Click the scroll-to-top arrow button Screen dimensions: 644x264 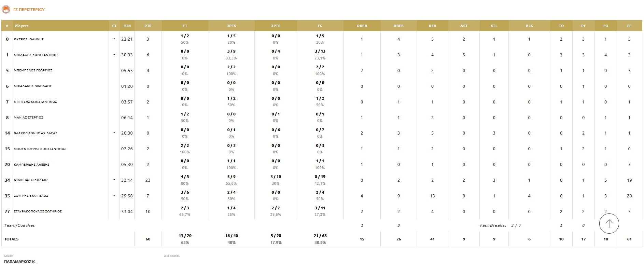609,223
